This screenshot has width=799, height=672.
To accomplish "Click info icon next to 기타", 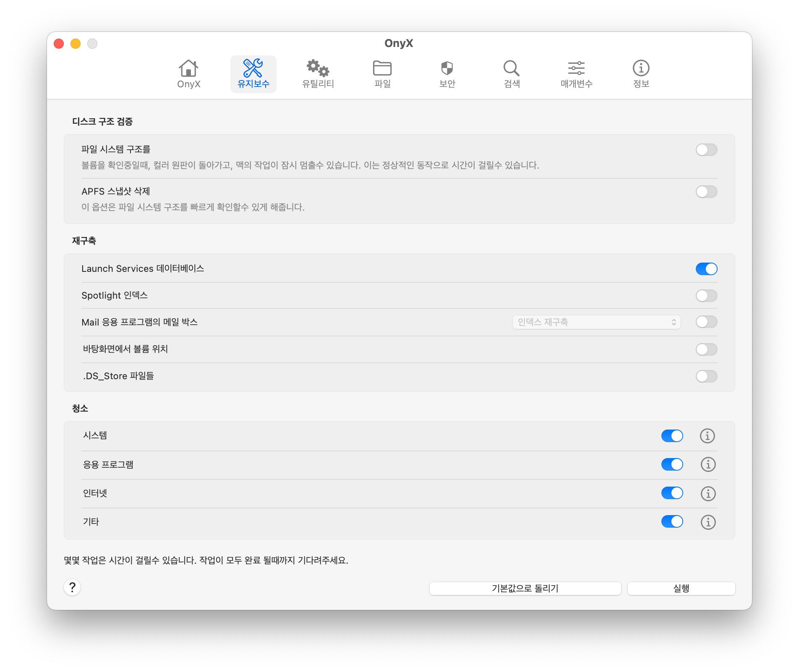I will tap(708, 522).
